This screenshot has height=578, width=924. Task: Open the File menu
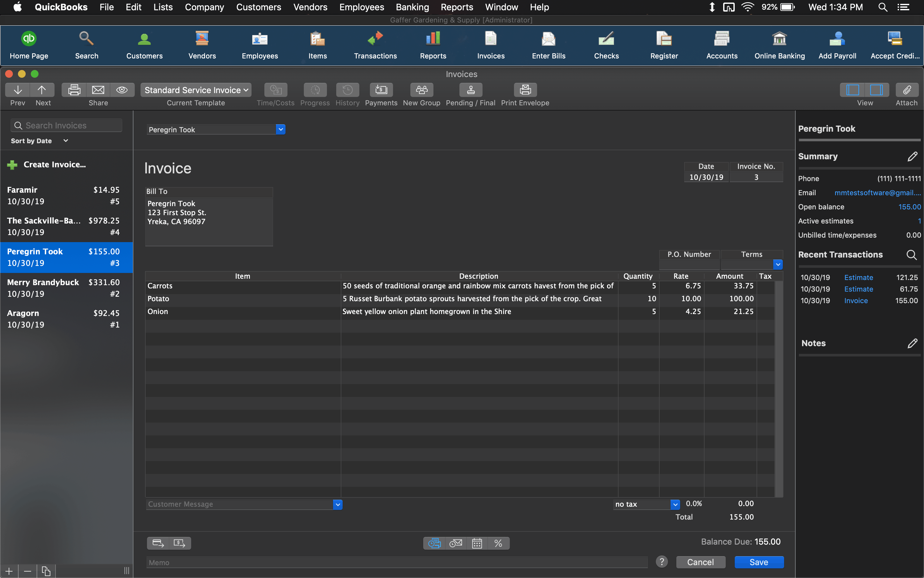point(107,7)
